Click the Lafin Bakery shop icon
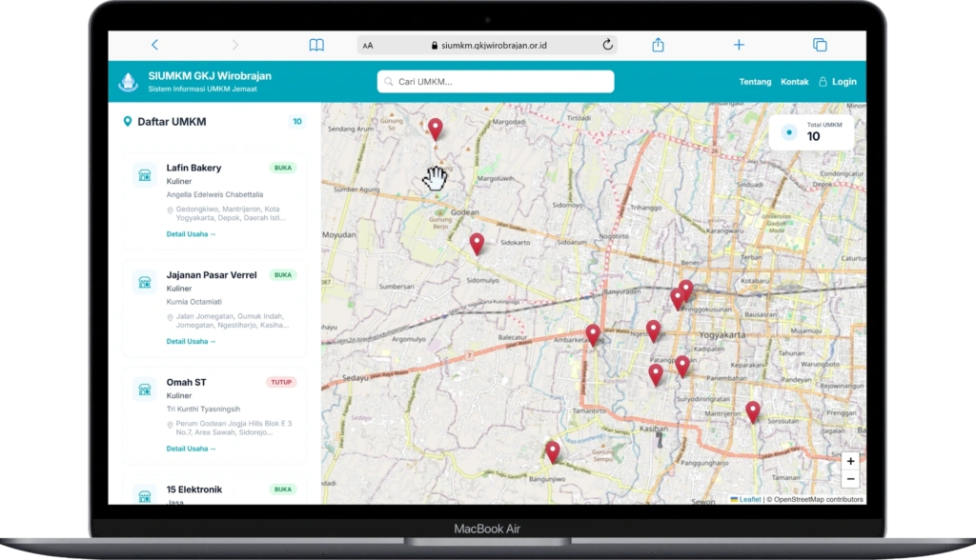This screenshot has width=976, height=560. 145,175
